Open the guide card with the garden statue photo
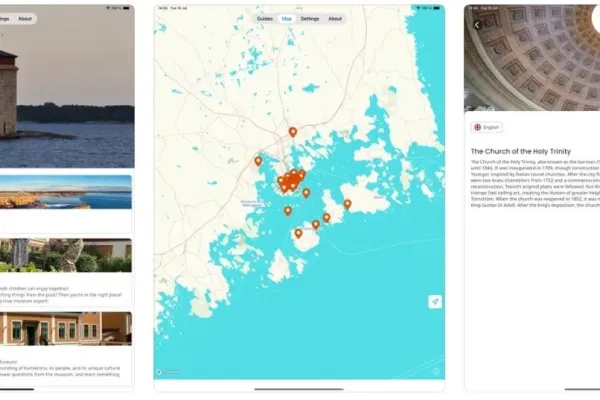Screen dimensions: 600x400 [x=66, y=272]
